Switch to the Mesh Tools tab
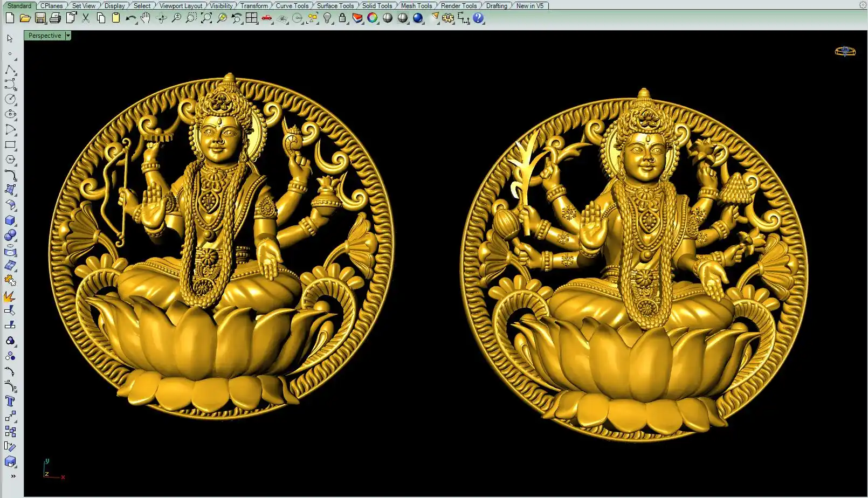Viewport: 868px width, 498px height. click(416, 5)
